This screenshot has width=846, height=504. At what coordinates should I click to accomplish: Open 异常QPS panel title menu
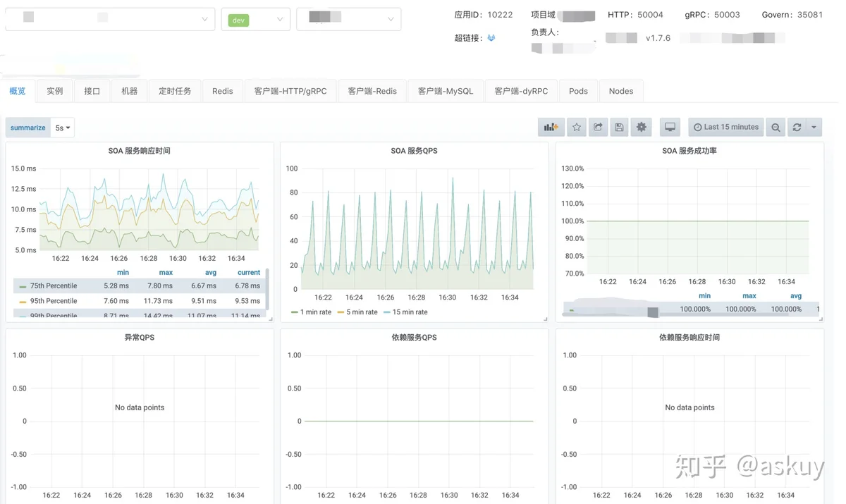(139, 338)
